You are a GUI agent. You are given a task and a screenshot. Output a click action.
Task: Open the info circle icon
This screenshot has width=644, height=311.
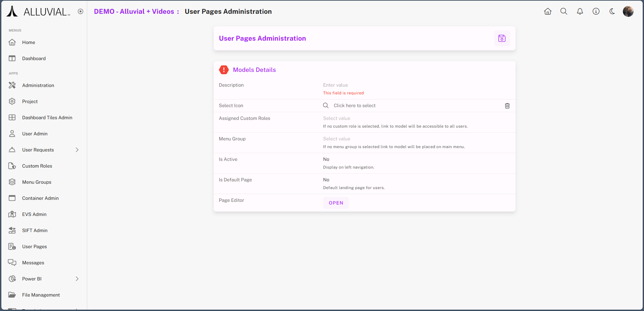pos(596,11)
